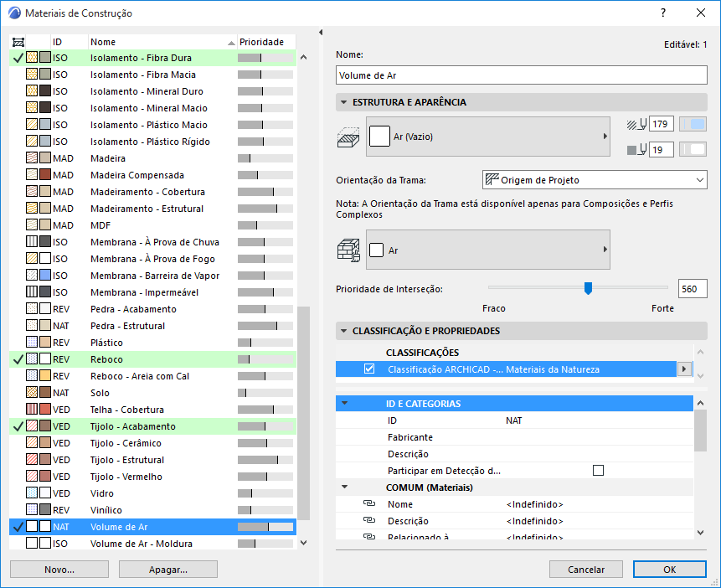This screenshot has width=721, height=588.
Task: Click the Cancelar button
Action: pos(586,570)
